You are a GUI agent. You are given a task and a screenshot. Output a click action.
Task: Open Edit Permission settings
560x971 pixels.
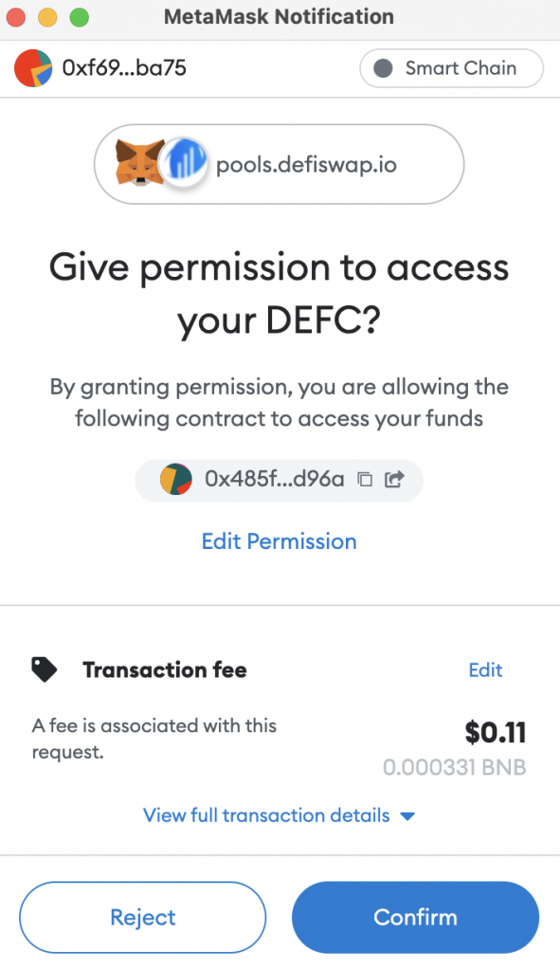[x=279, y=540]
